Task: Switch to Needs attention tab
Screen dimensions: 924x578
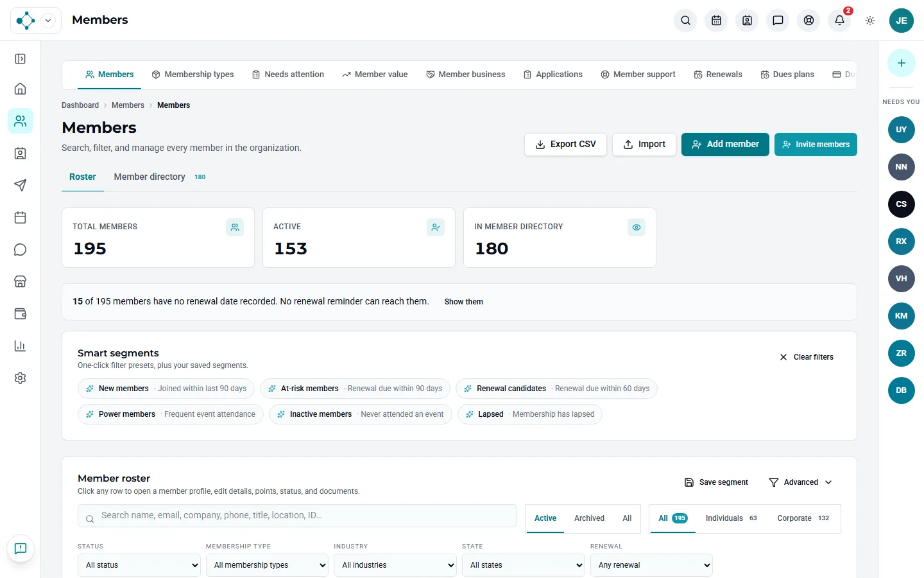Action: [288, 74]
